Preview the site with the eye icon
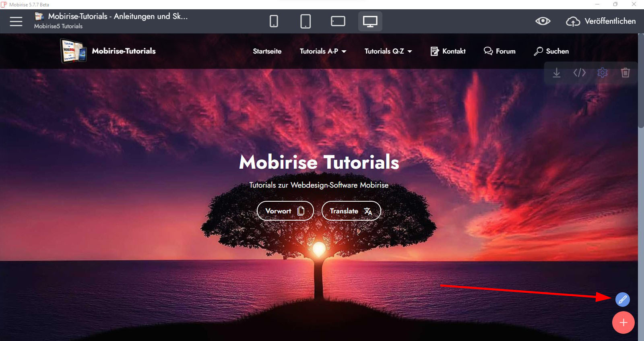Screen dimensions: 644x341 pos(543,21)
